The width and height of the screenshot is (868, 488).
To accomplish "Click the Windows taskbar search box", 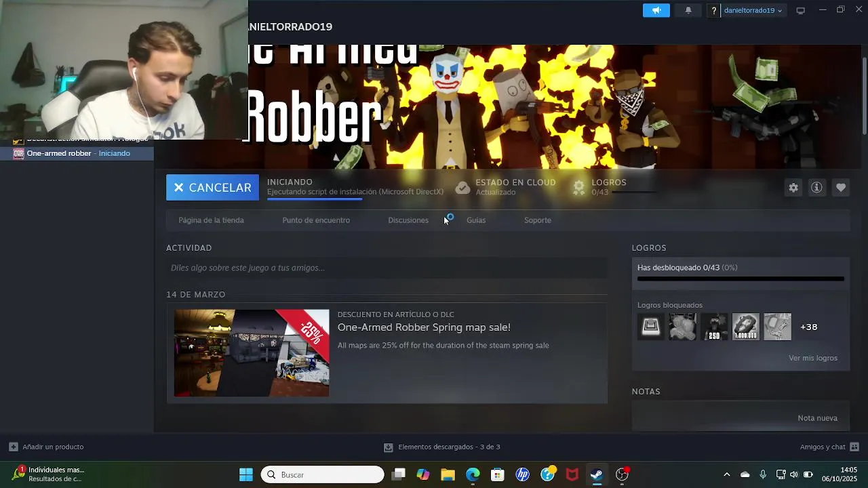I will (323, 474).
